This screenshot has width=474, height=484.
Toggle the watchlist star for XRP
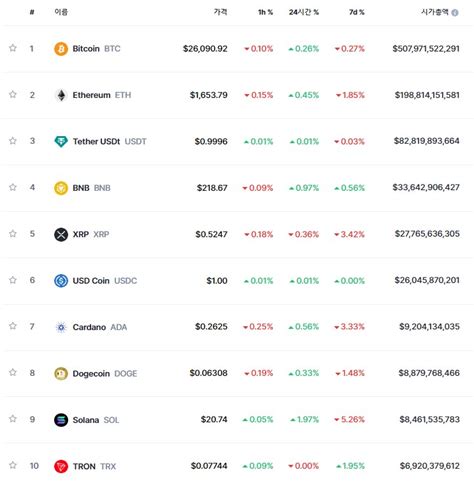tap(13, 233)
